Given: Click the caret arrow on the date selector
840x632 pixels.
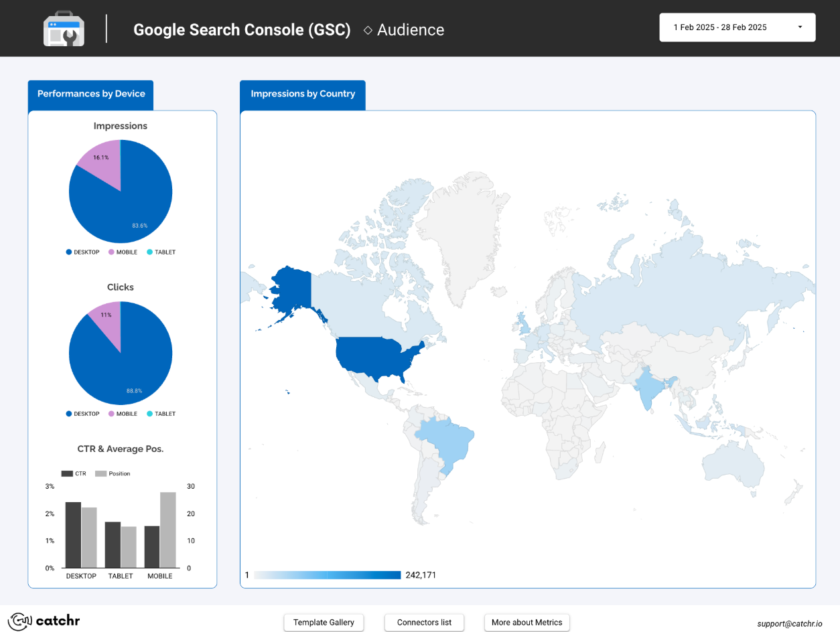Looking at the screenshot, I should click(x=800, y=27).
